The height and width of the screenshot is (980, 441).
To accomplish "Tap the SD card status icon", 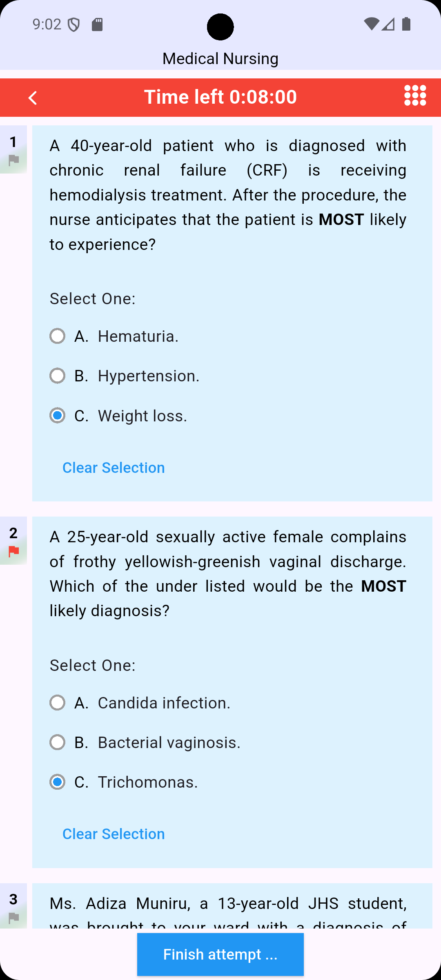I will [97, 25].
